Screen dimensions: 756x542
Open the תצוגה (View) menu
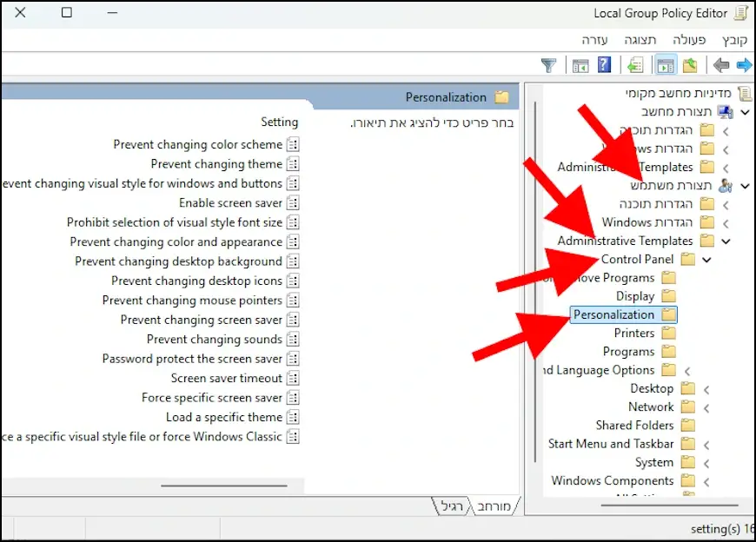(640, 40)
